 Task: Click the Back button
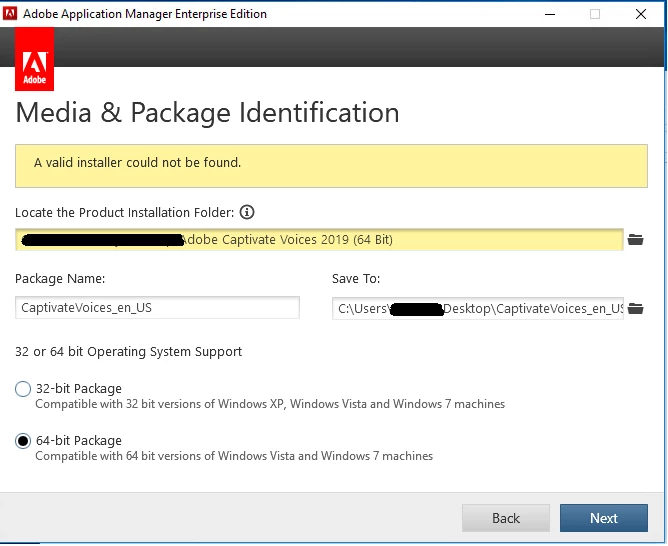coord(506,518)
